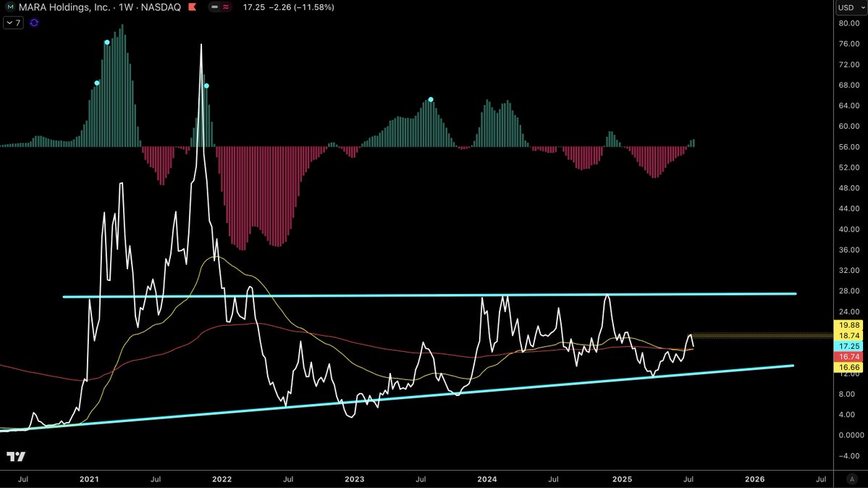Click the TradingView logo in the chart corner
The image size is (868, 488).
(16, 456)
